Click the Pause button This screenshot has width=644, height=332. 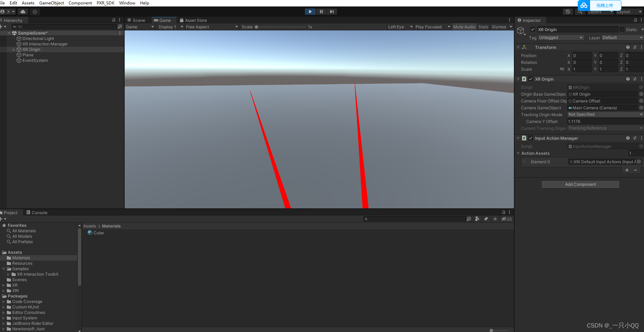coord(321,12)
